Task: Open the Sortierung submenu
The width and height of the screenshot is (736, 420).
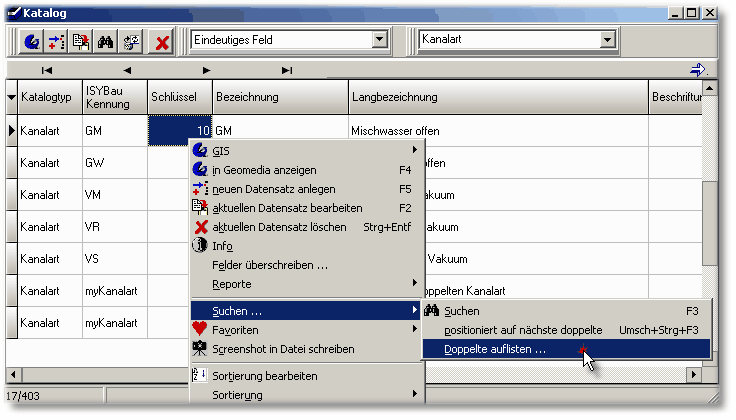Action: (307, 395)
